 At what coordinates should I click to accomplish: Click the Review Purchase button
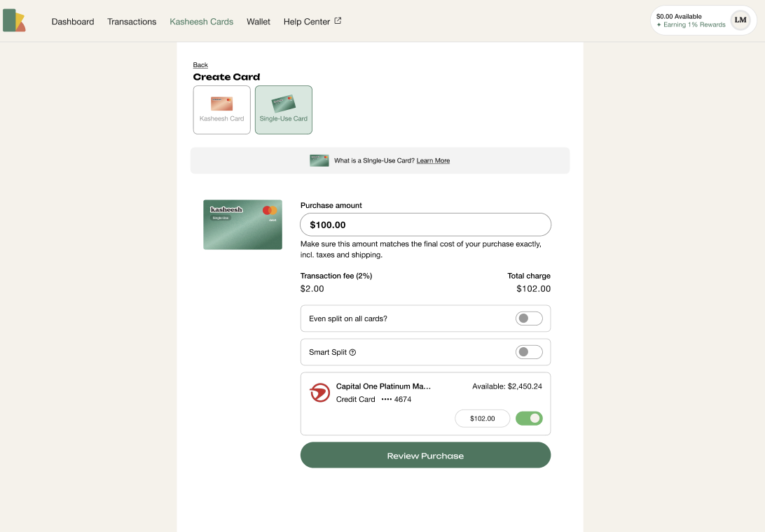click(x=425, y=455)
